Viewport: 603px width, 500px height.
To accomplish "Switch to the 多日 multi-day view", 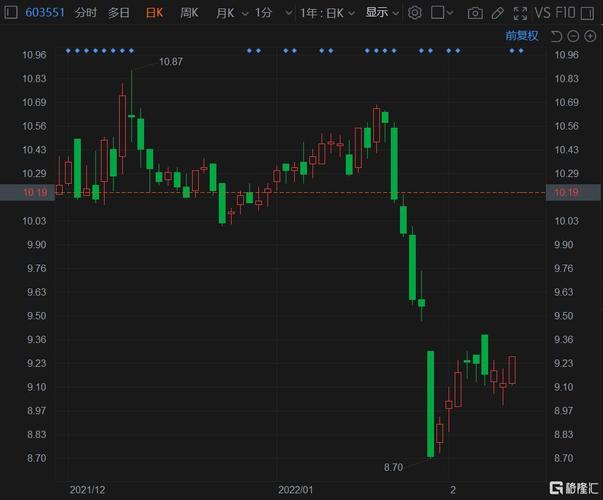I will (x=118, y=13).
